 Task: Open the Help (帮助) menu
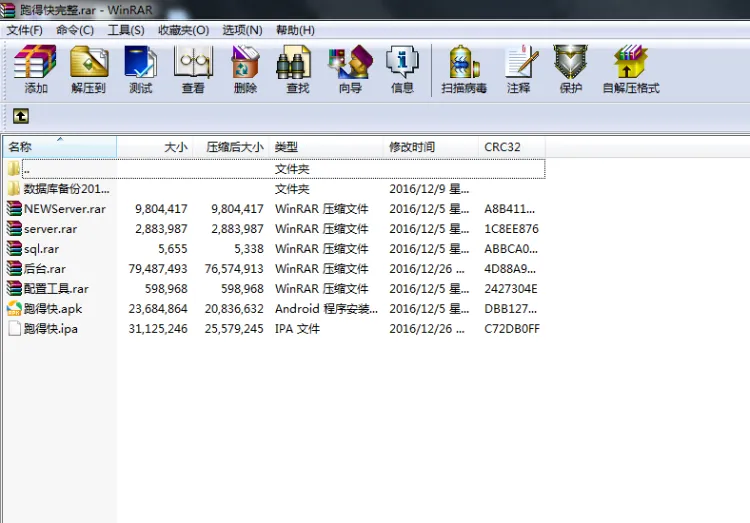(x=295, y=30)
